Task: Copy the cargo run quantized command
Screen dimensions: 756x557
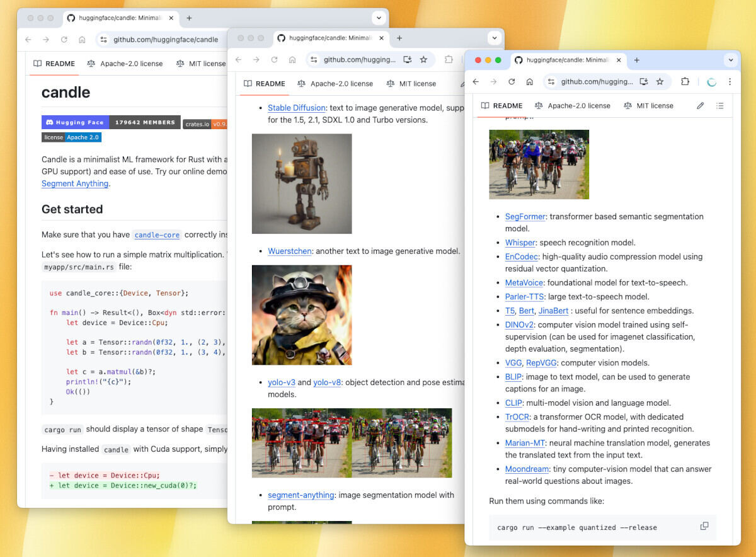Action: (704, 526)
